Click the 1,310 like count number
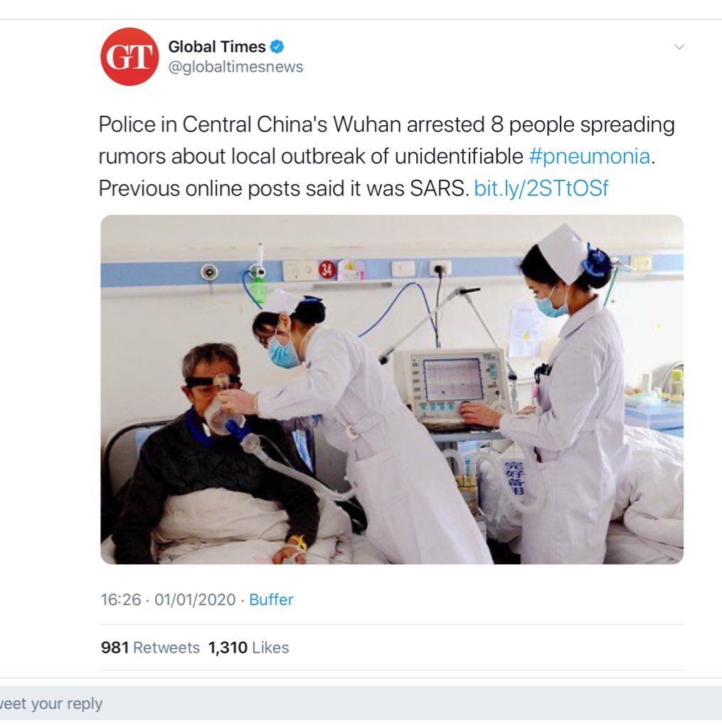Viewport: 722px width, 728px height. click(228, 647)
